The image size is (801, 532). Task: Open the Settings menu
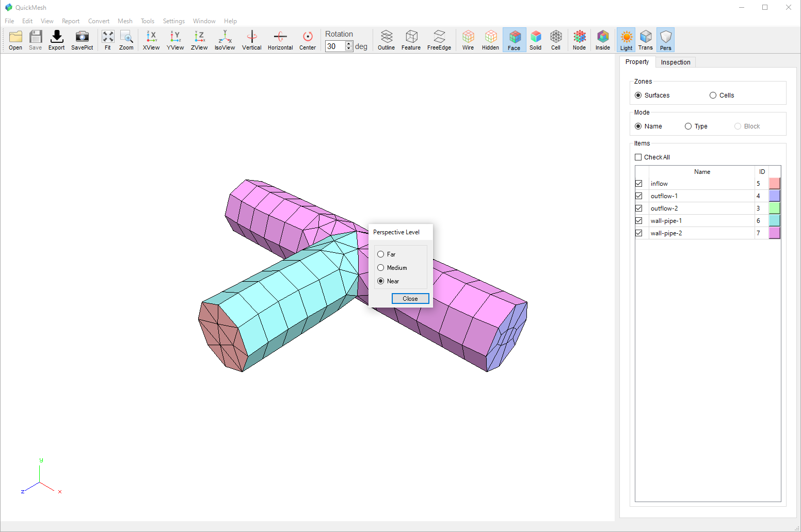(174, 21)
